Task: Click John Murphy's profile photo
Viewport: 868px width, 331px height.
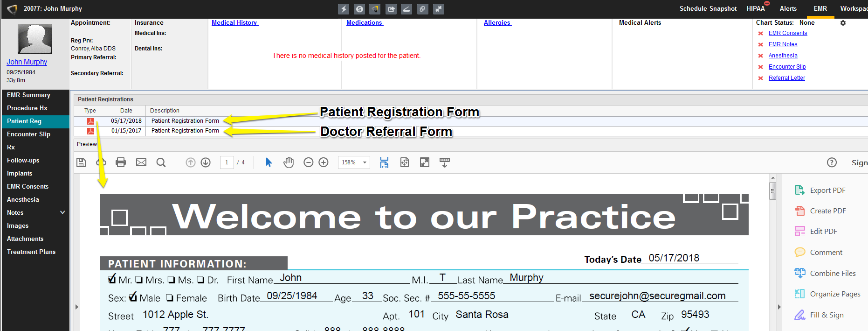Action: tap(34, 39)
